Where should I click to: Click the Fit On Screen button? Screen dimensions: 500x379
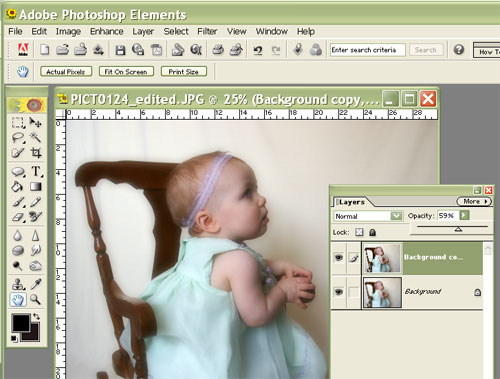126,71
